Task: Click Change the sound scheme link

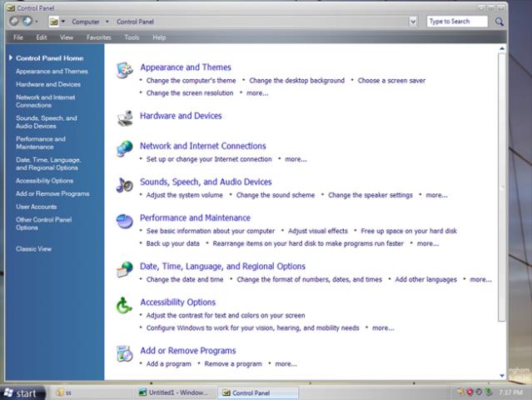Action: pos(276,195)
